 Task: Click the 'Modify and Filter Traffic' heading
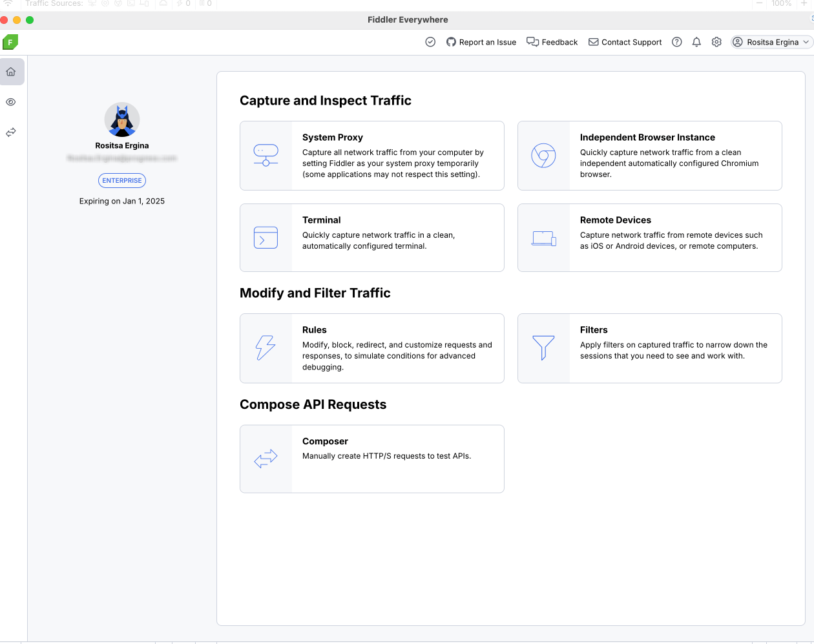point(315,293)
